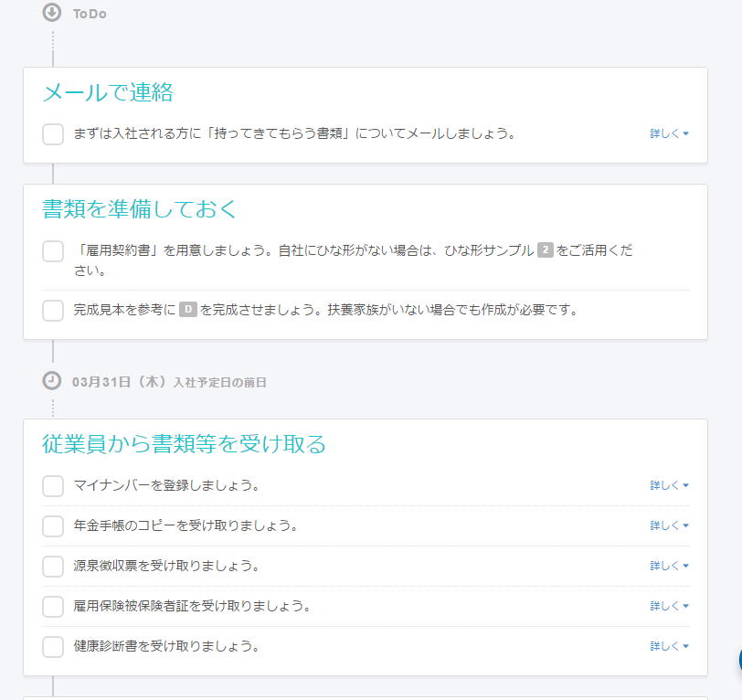Click the gray 'D' document badge icon
The height and width of the screenshot is (700, 742).
pyautogui.click(x=188, y=310)
